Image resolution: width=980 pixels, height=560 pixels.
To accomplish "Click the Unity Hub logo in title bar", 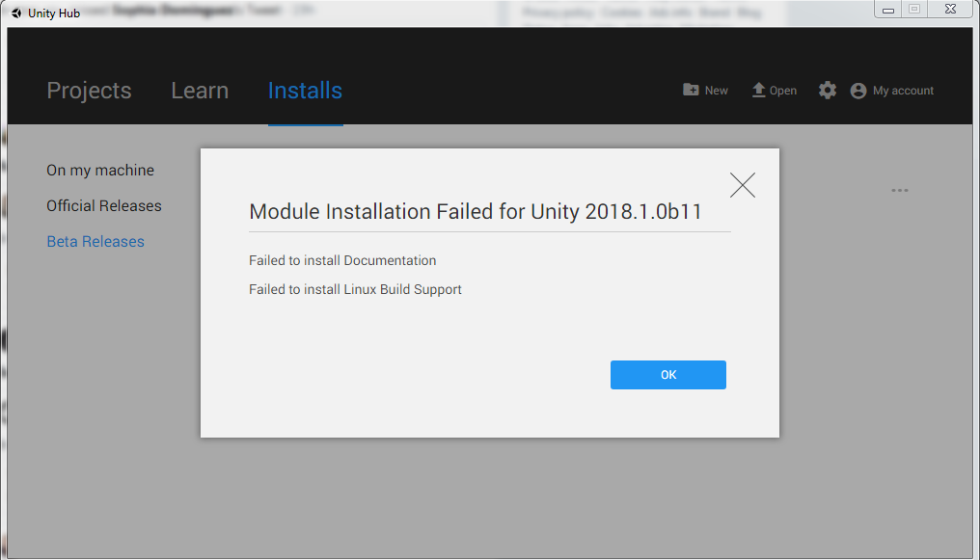I will tap(16, 13).
